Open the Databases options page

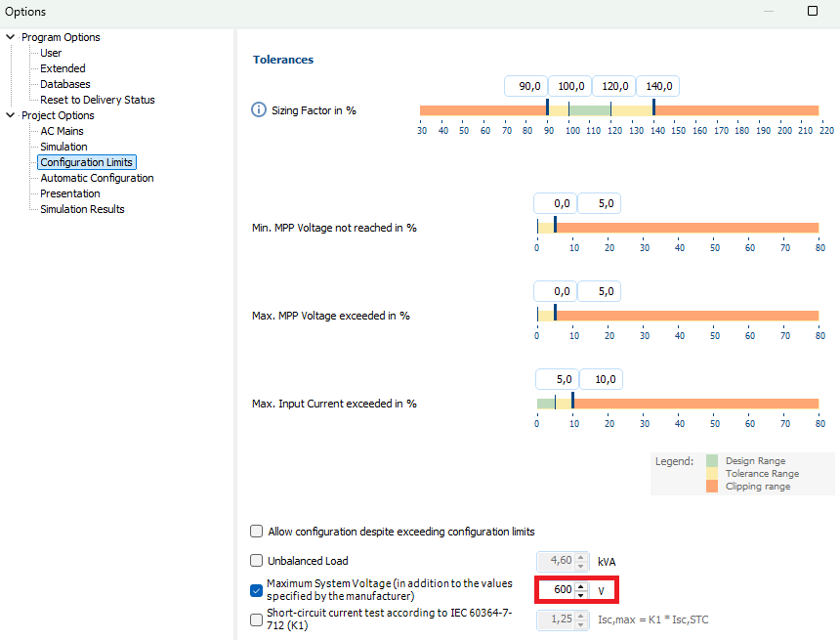[64, 84]
